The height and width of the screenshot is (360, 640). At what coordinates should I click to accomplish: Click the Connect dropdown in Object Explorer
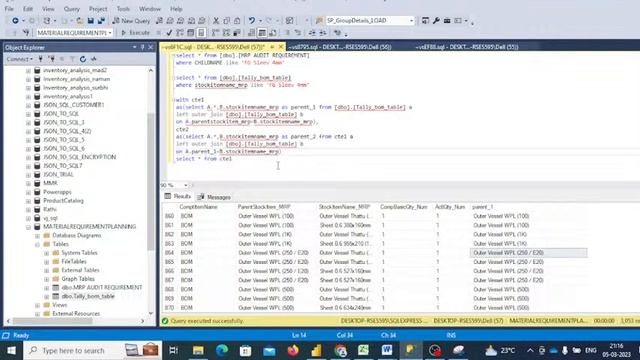pos(19,59)
